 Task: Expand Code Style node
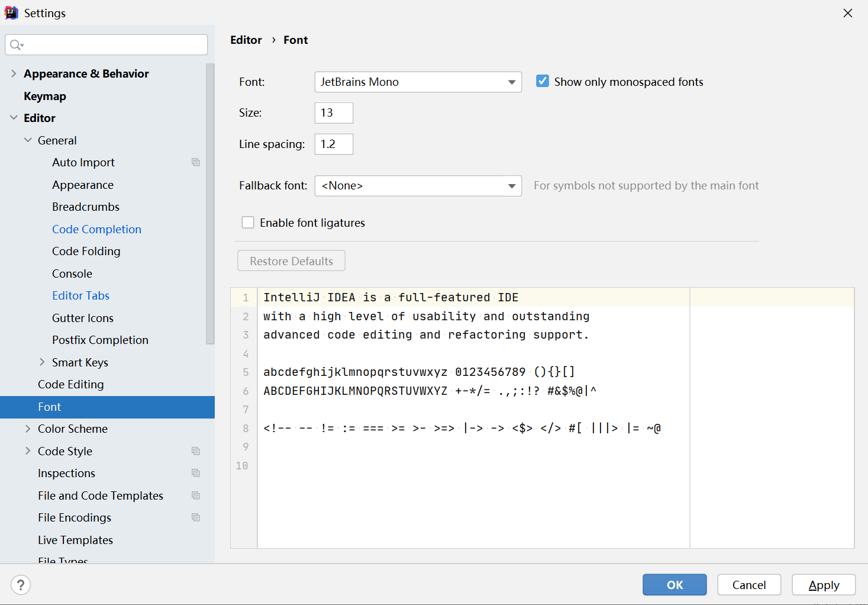coord(28,451)
